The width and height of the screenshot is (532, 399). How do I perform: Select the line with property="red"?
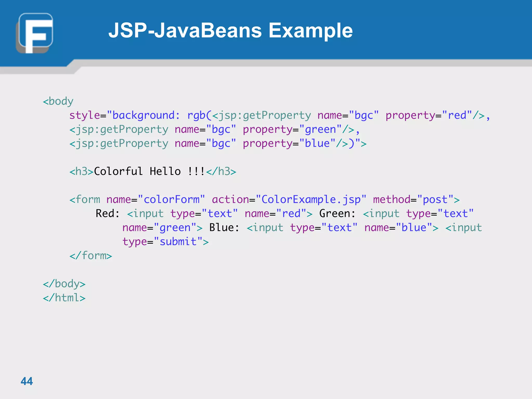280,115
